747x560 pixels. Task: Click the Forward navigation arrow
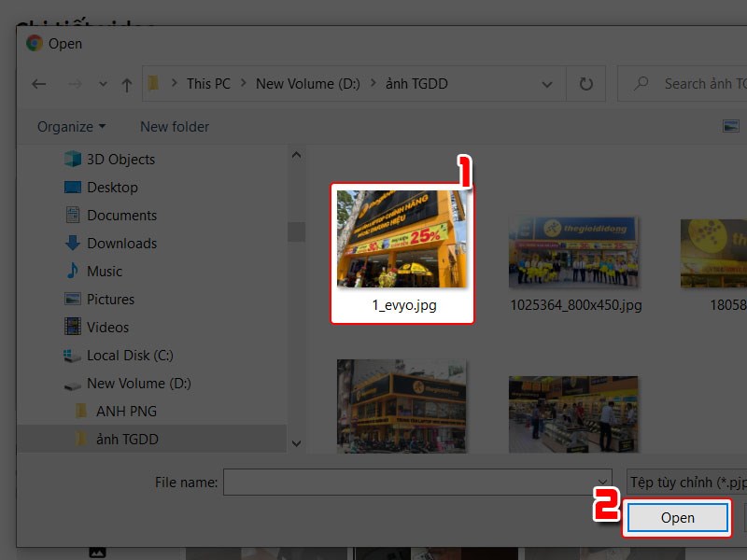coord(75,84)
